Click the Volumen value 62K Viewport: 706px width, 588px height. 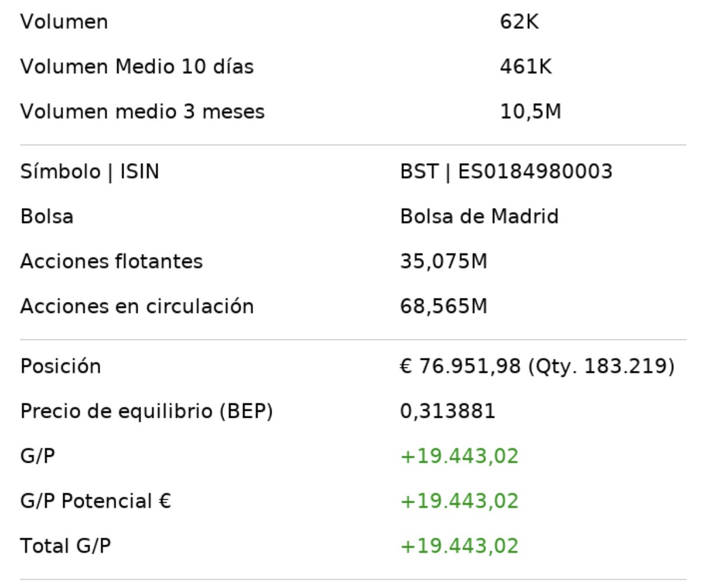click(x=519, y=22)
